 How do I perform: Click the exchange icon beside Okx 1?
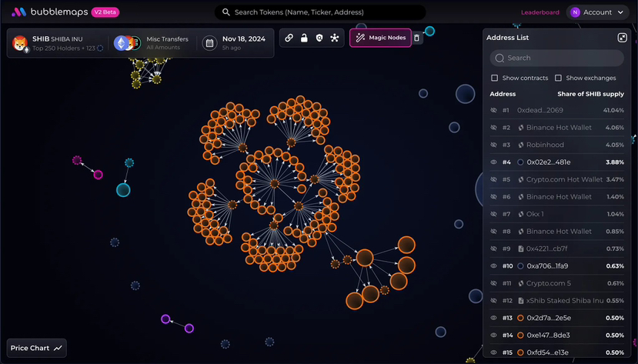pyautogui.click(x=520, y=214)
